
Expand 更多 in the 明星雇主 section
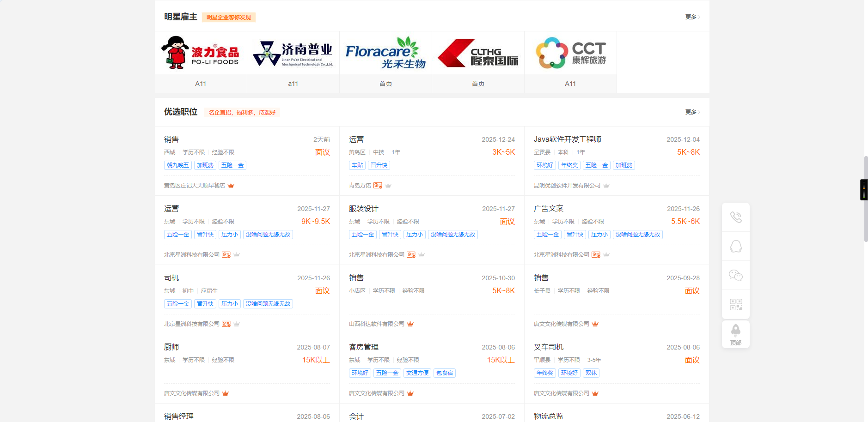click(x=691, y=17)
